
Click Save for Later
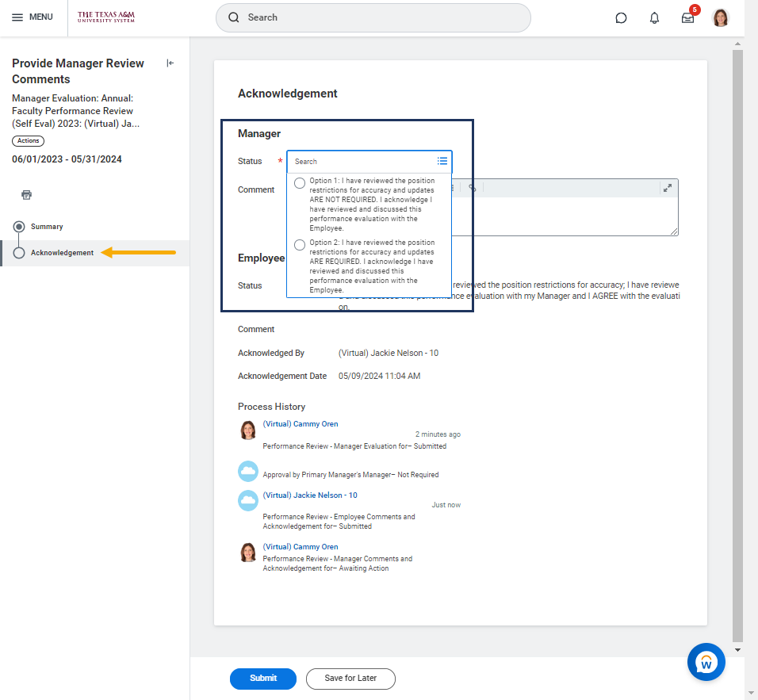click(350, 679)
